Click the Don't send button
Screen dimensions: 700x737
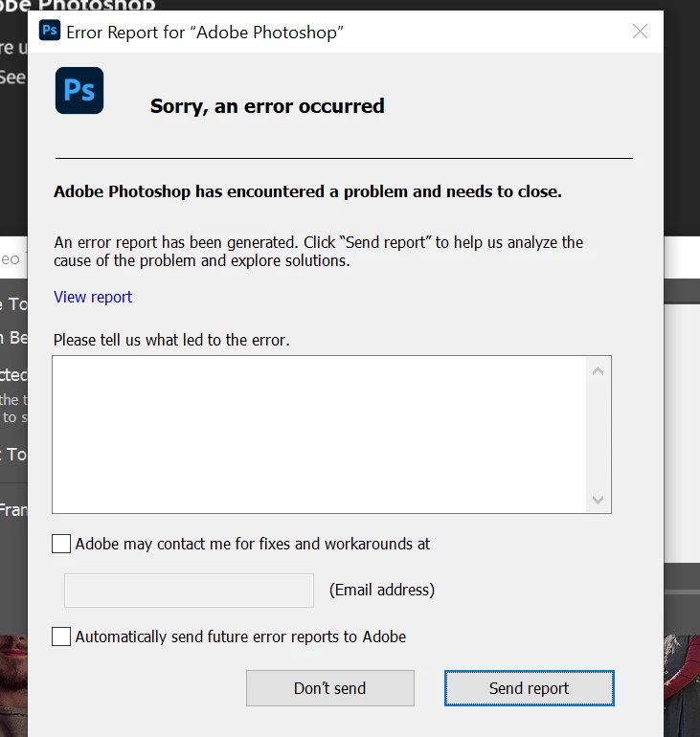pos(330,688)
